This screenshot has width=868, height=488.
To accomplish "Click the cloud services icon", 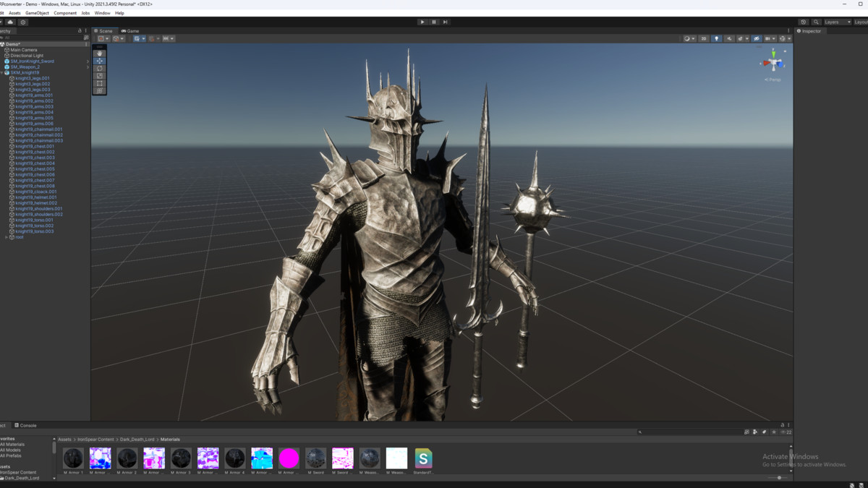I will click(11, 22).
